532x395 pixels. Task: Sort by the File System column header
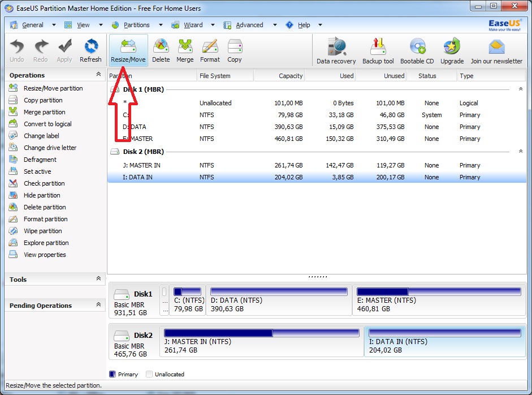click(225, 76)
